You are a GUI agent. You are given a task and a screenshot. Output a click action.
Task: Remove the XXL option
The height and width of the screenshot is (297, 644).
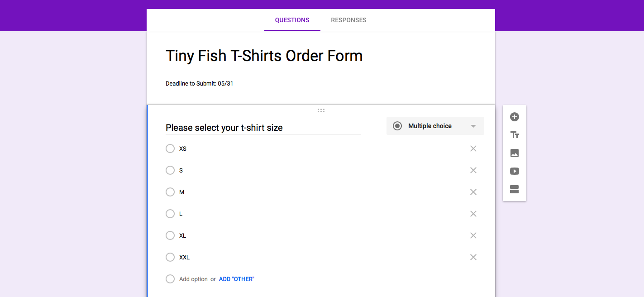[x=473, y=257]
